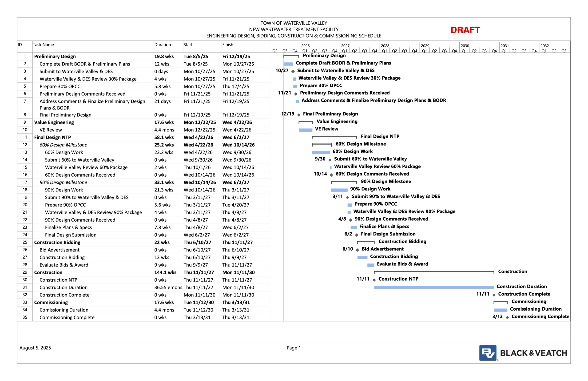Click the Final Design NTP summary bar
Viewport: 588px width, 381px height.
tap(334, 137)
